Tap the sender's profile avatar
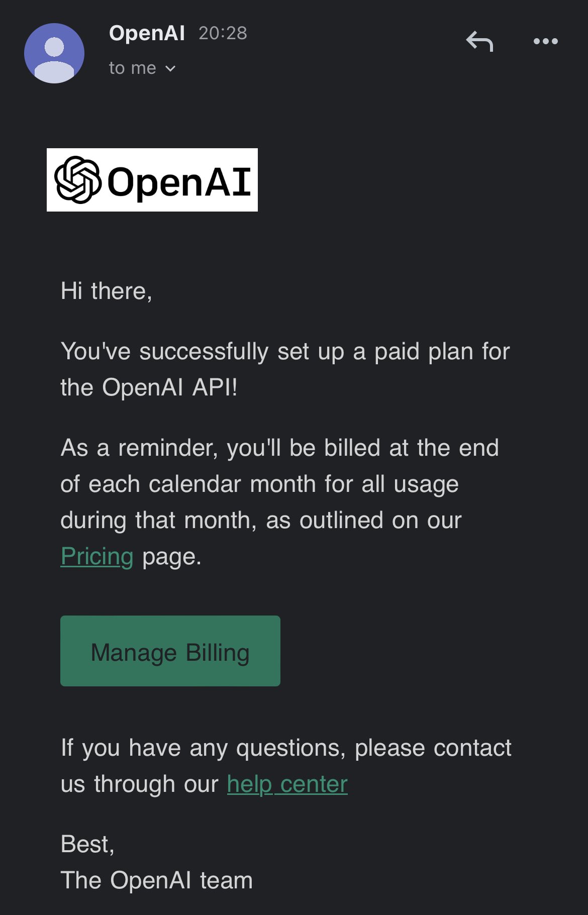The height and width of the screenshot is (915, 588). pyautogui.click(x=54, y=53)
